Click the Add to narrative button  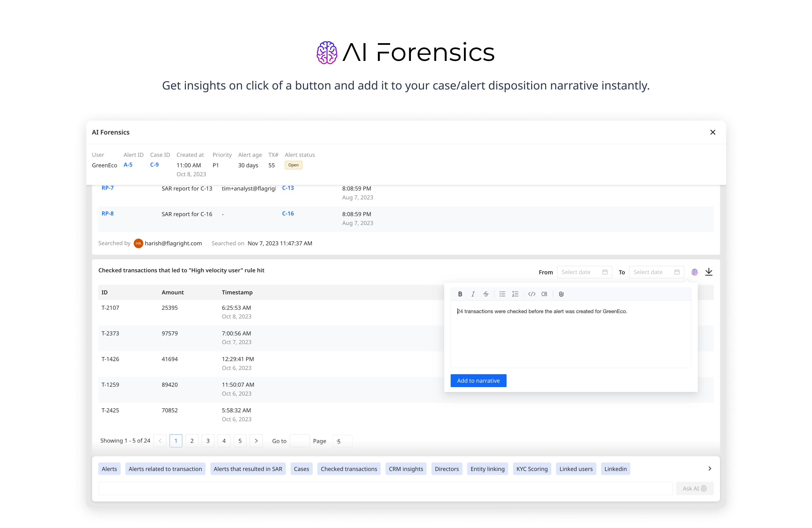point(478,381)
